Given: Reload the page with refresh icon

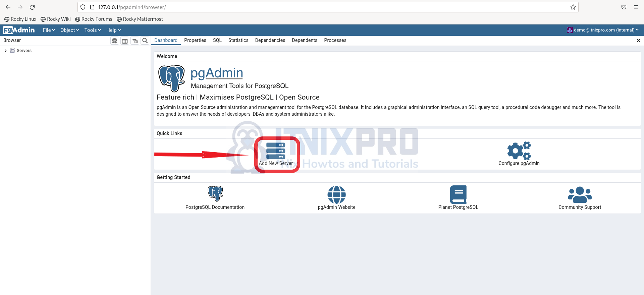Looking at the screenshot, I should 32,7.
